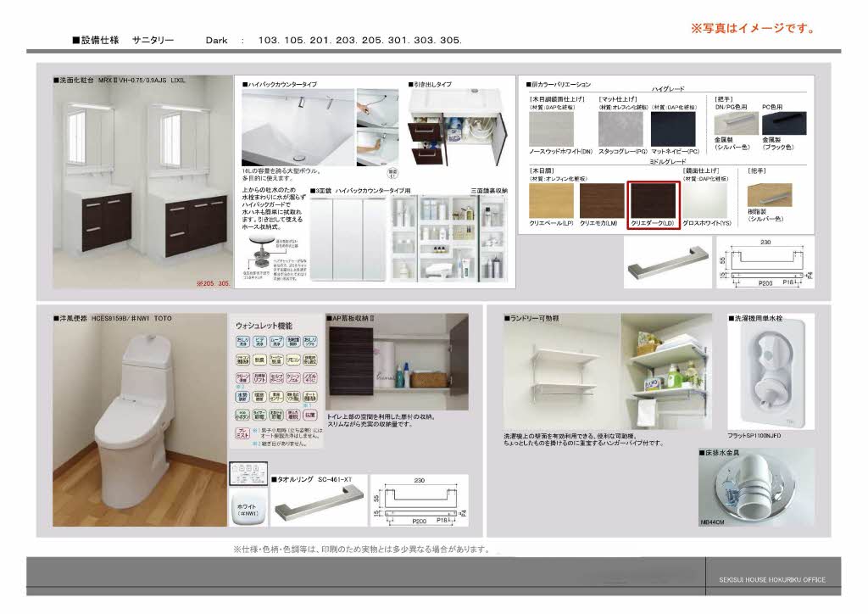Choose the マットネイビー(PC) color swatch
The width and height of the screenshot is (868, 614).
[x=674, y=130]
